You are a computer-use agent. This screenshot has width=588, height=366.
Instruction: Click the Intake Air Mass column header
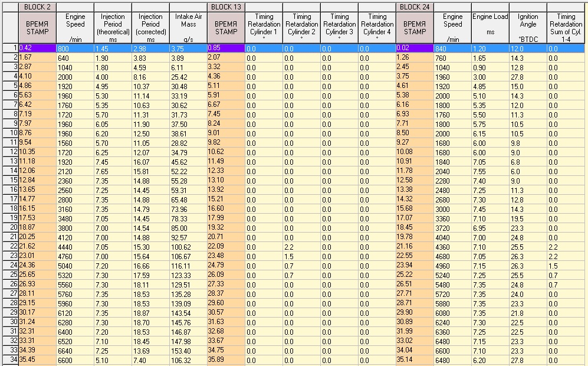click(188, 28)
